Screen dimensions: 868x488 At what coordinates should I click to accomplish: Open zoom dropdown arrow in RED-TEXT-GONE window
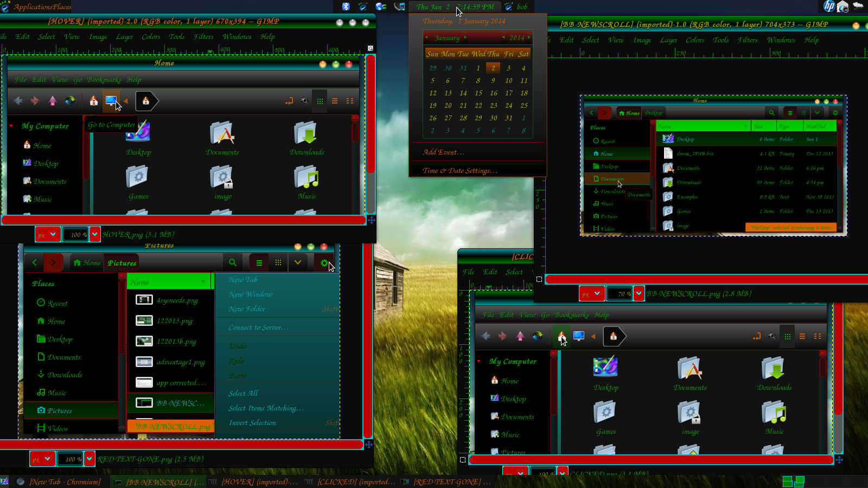click(x=90, y=459)
